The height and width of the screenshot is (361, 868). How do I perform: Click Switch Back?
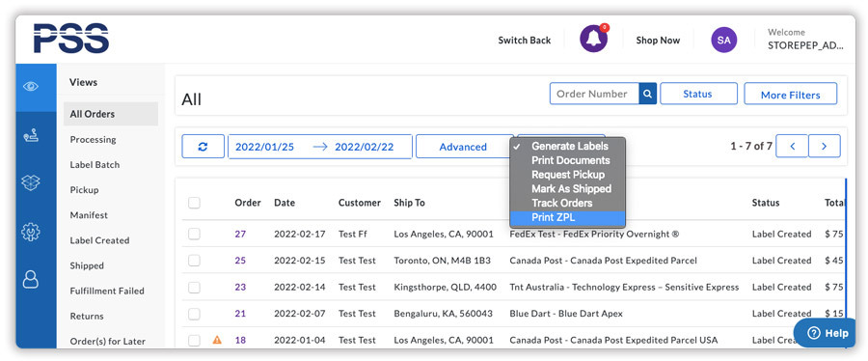(525, 40)
